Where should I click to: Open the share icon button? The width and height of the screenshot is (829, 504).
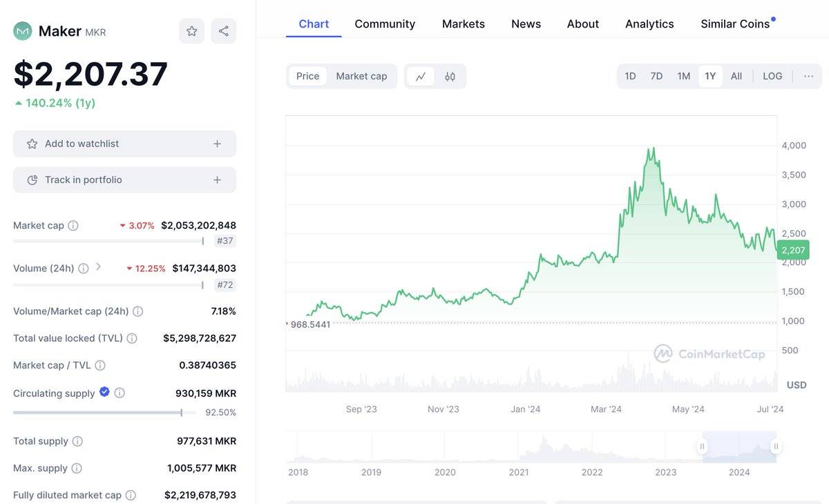tap(224, 31)
